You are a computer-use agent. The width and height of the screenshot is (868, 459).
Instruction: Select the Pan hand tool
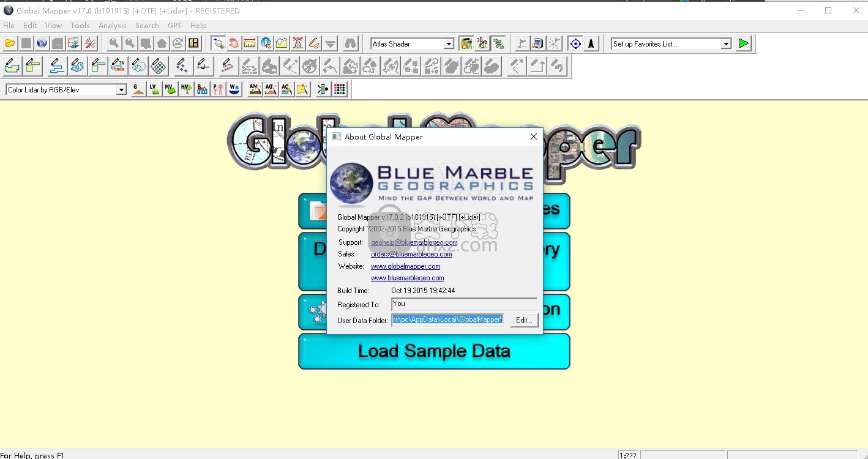pyautogui.click(x=234, y=43)
